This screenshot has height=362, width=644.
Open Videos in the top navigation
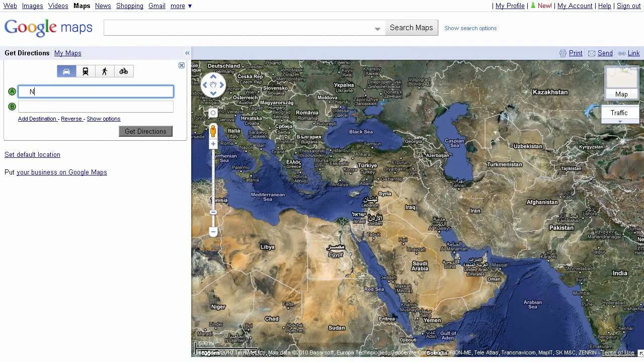coord(58,6)
